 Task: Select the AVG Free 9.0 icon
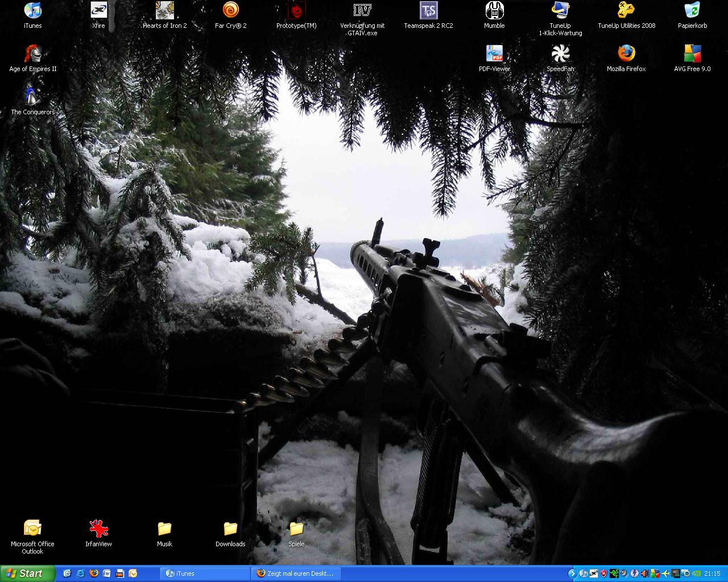click(x=692, y=59)
